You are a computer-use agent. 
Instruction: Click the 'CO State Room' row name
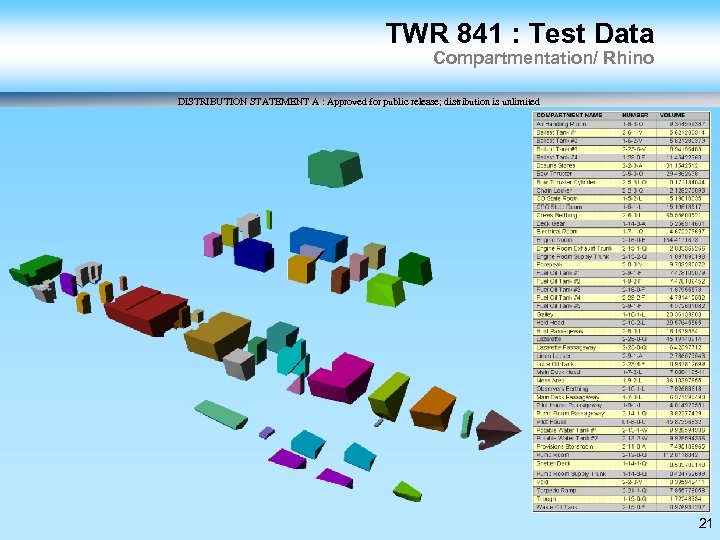click(x=557, y=198)
